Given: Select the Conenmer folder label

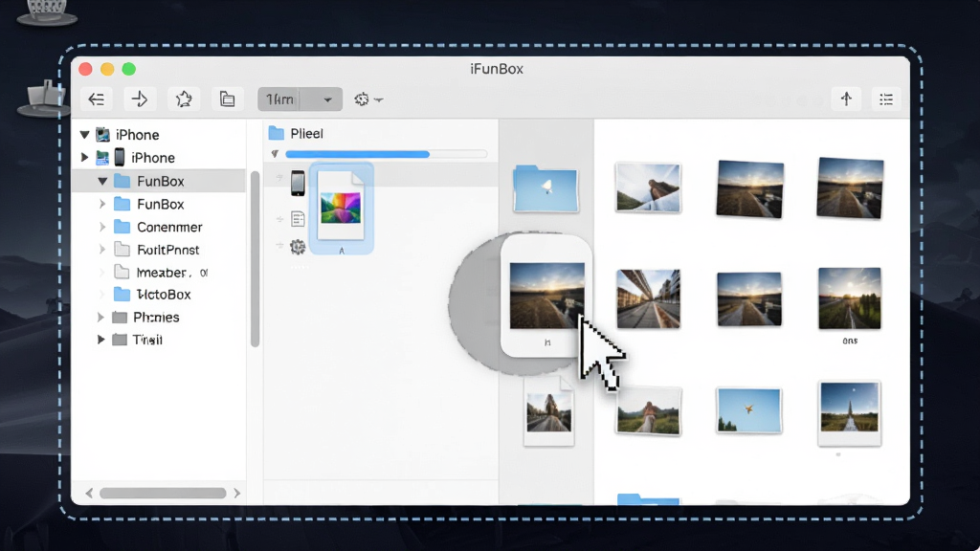Looking at the screenshot, I should (x=169, y=227).
